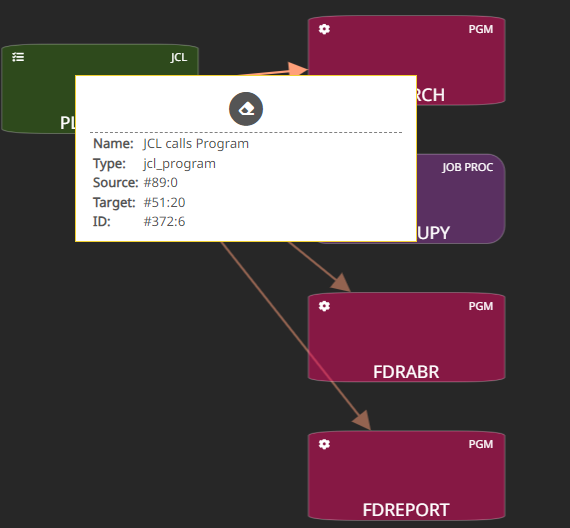Image resolution: width=570 pixels, height=528 pixels.
Task: Select the FDREPORT program node name
Action: pos(406,510)
